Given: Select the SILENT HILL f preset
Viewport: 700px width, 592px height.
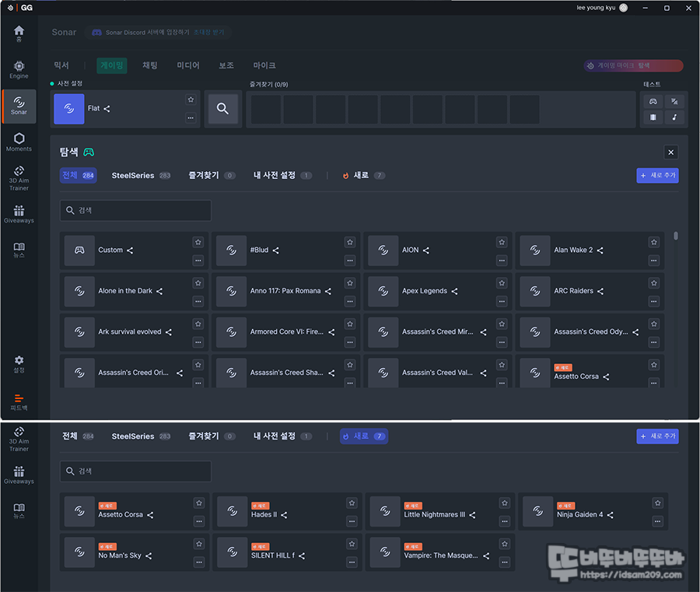Looking at the screenshot, I should click(289, 552).
